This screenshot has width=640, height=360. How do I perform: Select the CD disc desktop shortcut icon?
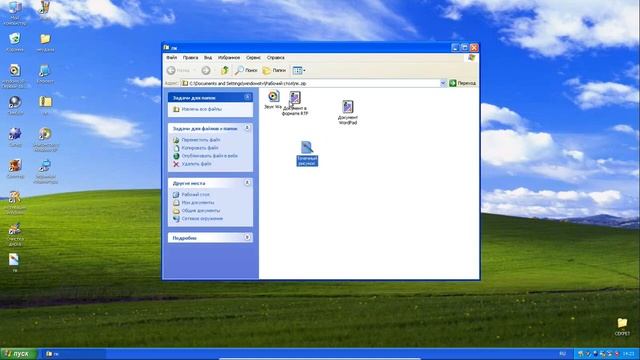[45, 134]
